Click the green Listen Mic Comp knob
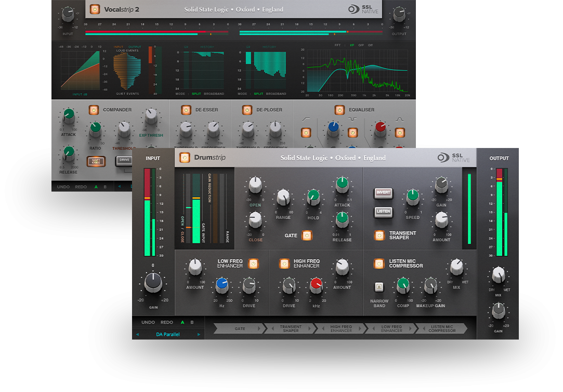Image resolution: width=563 pixels, height=392 pixels. pos(403,285)
